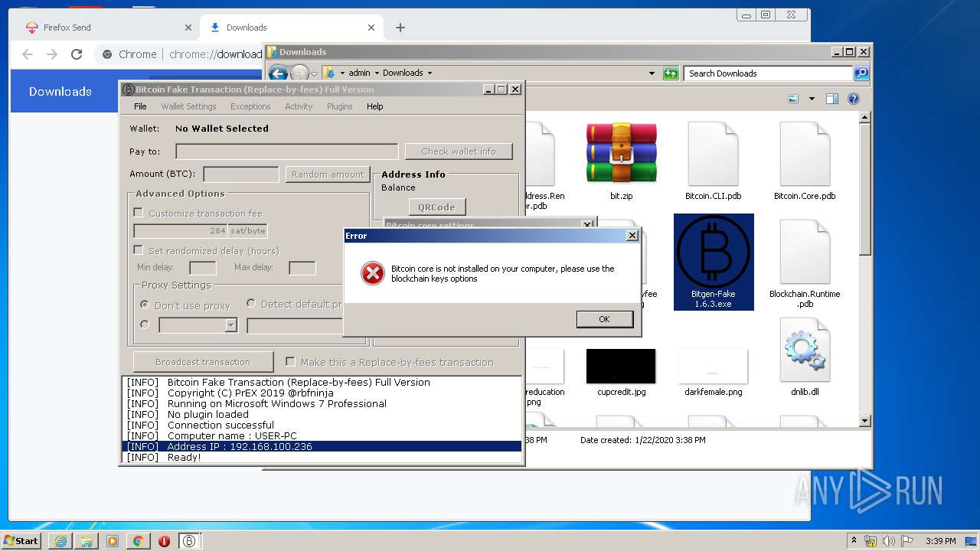Expand the admin breadcrumb arrow

click(x=377, y=73)
